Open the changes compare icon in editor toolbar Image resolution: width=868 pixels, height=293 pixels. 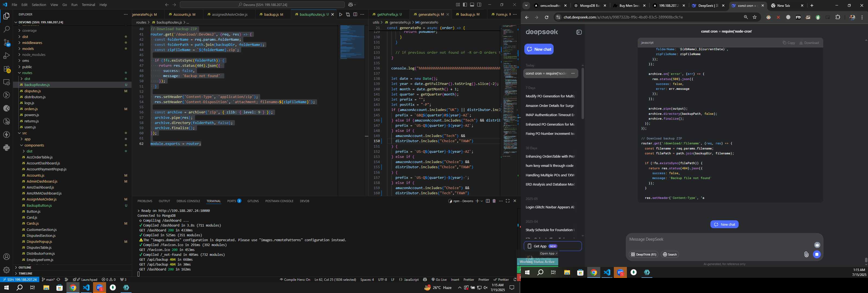[348, 14]
